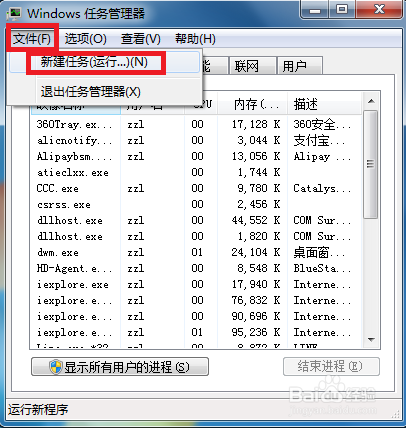This screenshot has height=428, width=406.
Task: Click the shield icon on 显示所有用户的进程 button
Action: [55, 367]
